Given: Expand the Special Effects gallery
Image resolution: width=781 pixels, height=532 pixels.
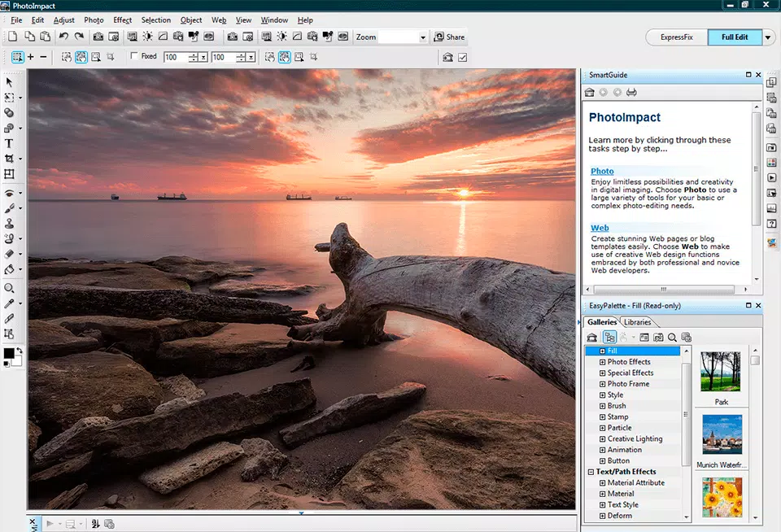Looking at the screenshot, I should pos(602,373).
